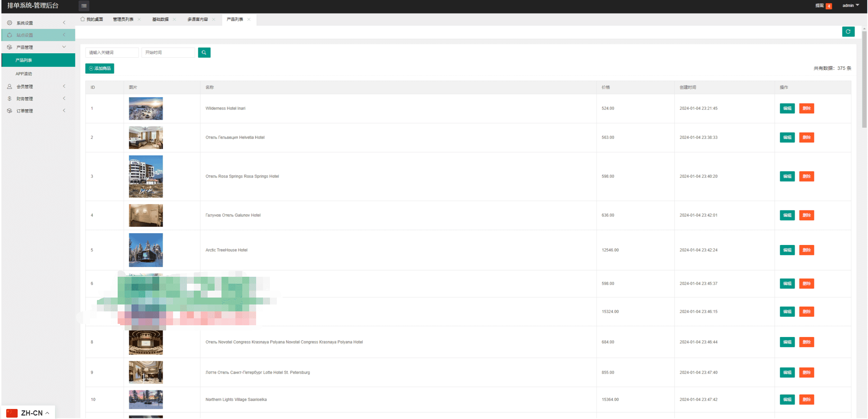The height and width of the screenshot is (419, 868).
Task: Switch to the 基础数据 tab
Action: pyautogui.click(x=160, y=19)
